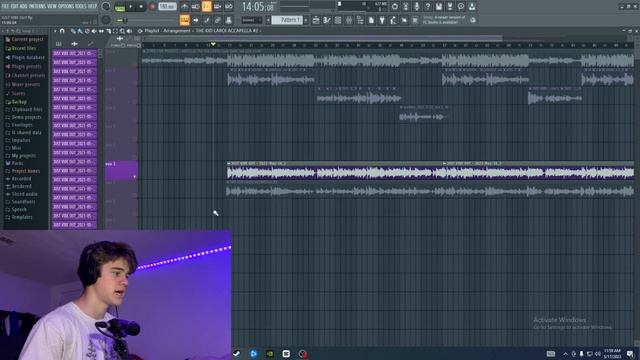Open the FILE menu

pos(5,7)
